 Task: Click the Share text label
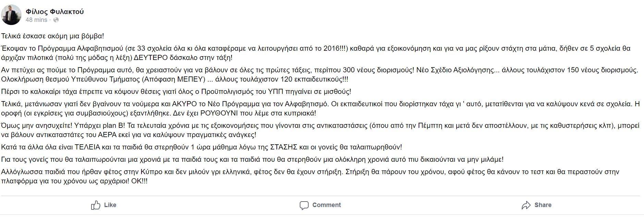point(543,205)
